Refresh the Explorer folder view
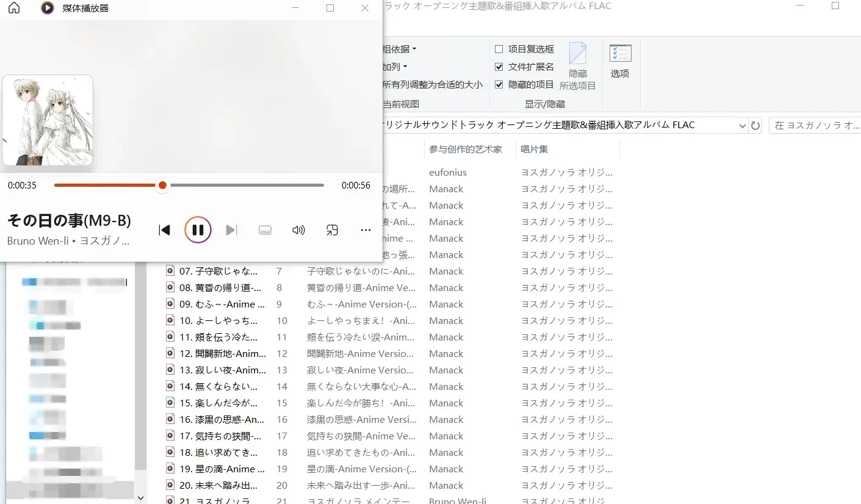 pos(755,126)
